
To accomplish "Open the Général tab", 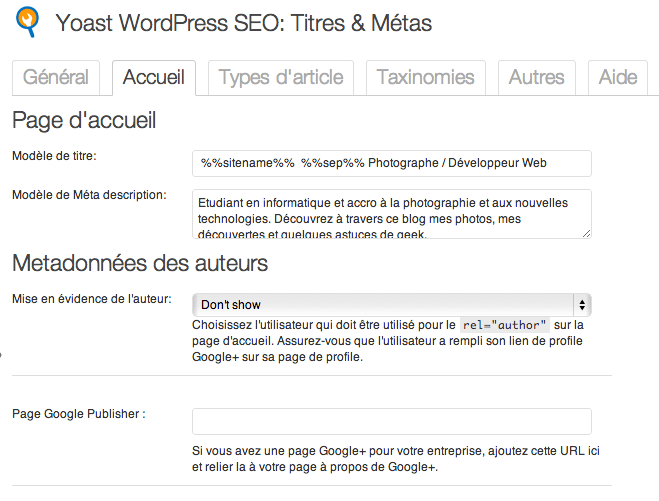I will 56,78.
